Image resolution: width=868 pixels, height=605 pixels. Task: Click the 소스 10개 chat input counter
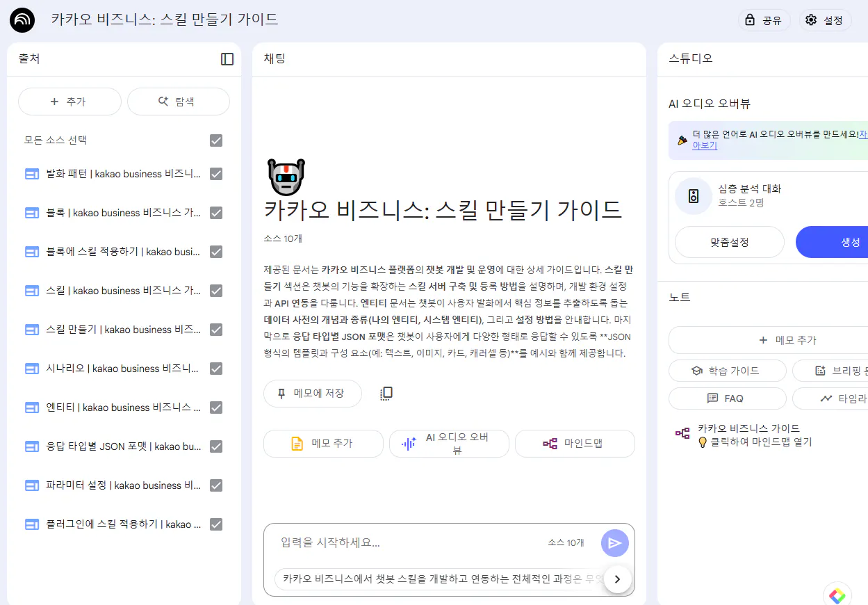click(566, 543)
